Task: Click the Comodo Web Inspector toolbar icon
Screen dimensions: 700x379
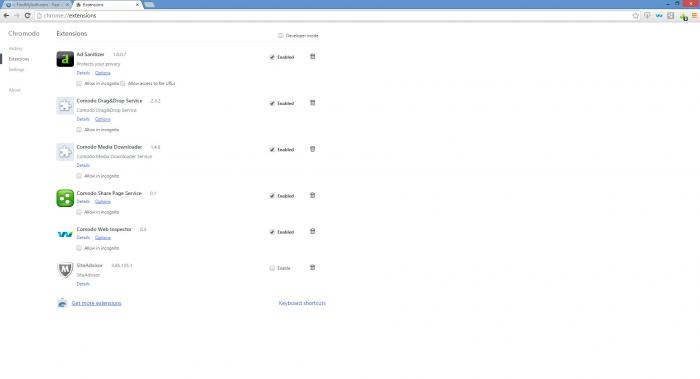Action: [659, 16]
